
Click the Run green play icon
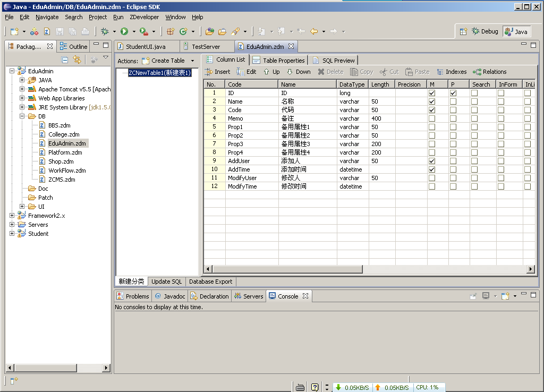(x=124, y=32)
